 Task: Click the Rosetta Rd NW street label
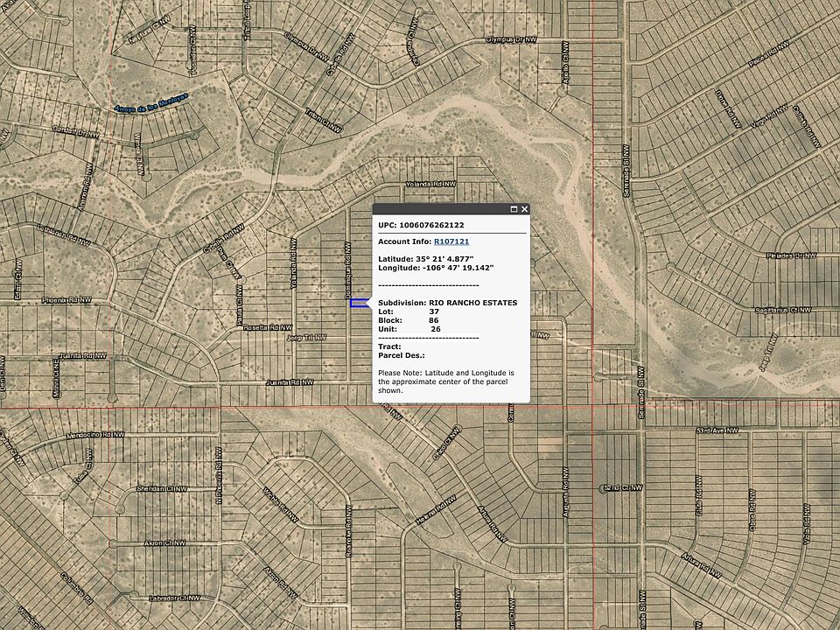pyautogui.click(x=269, y=326)
